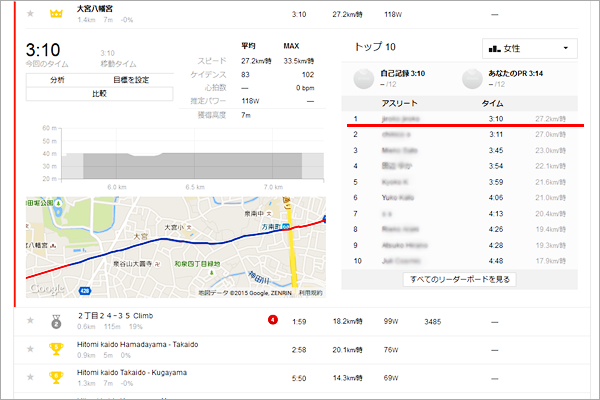The image size is (600, 400).
Task: Open the rank 3 athlete with 3:45
Action: coord(399,150)
